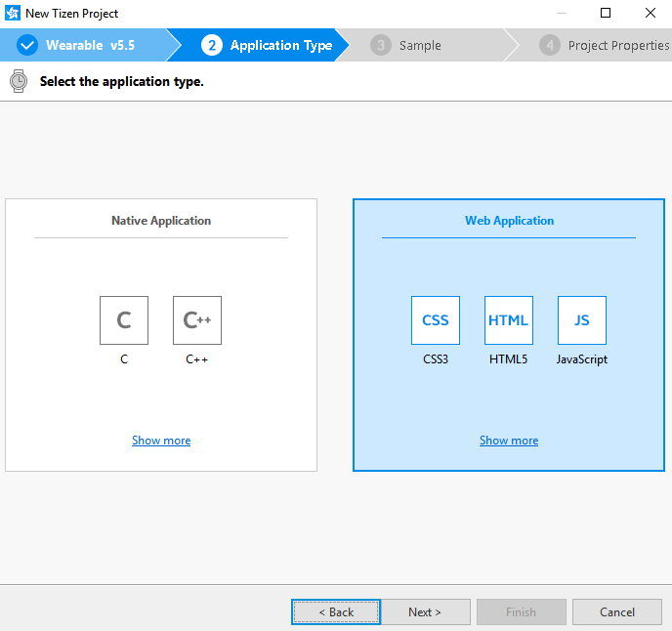The height and width of the screenshot is (631, 672).
Task: Click the watch icon beside the instruction text
Action: [19, 81]
